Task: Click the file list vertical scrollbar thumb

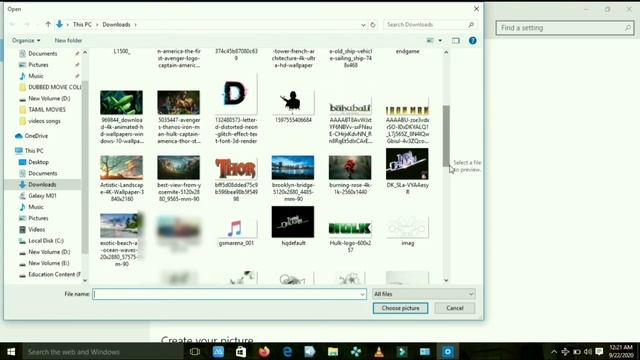Action: 446,136
